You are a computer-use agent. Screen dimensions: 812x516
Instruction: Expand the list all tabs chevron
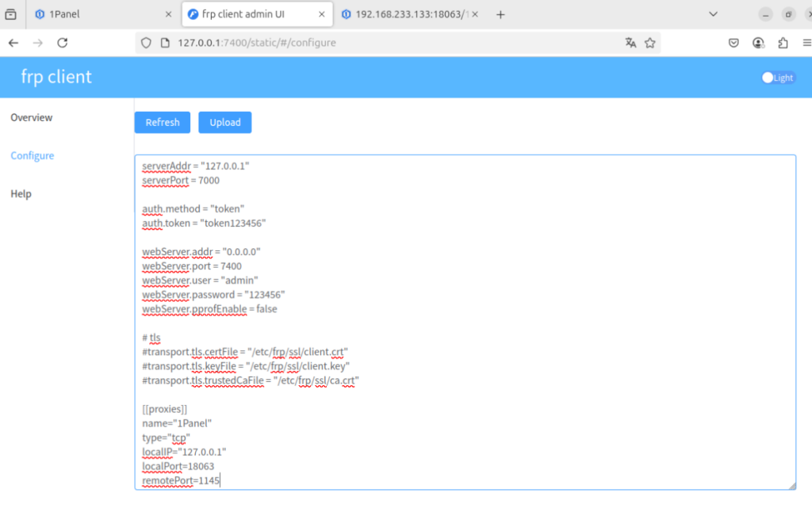(713, 14)
